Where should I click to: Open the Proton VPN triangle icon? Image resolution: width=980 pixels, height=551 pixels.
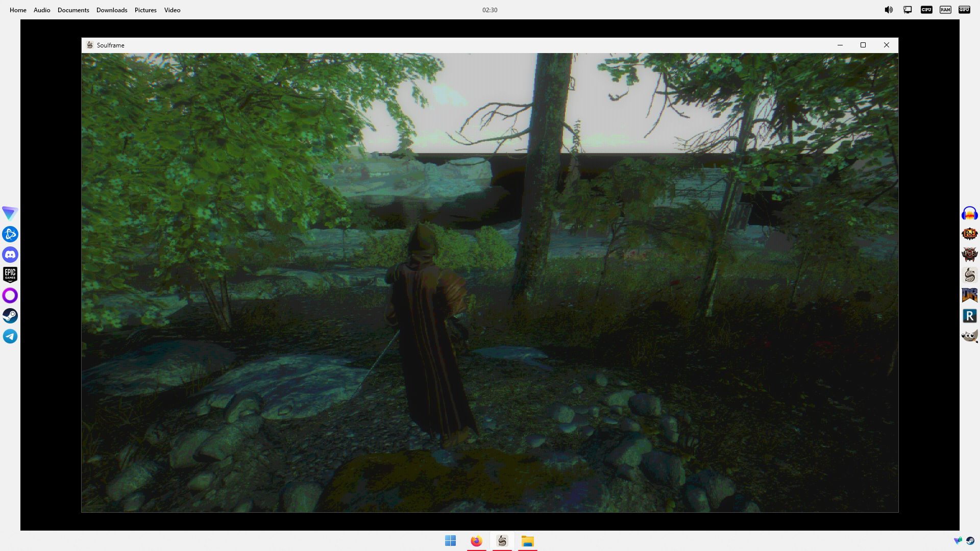click(10, 213)
